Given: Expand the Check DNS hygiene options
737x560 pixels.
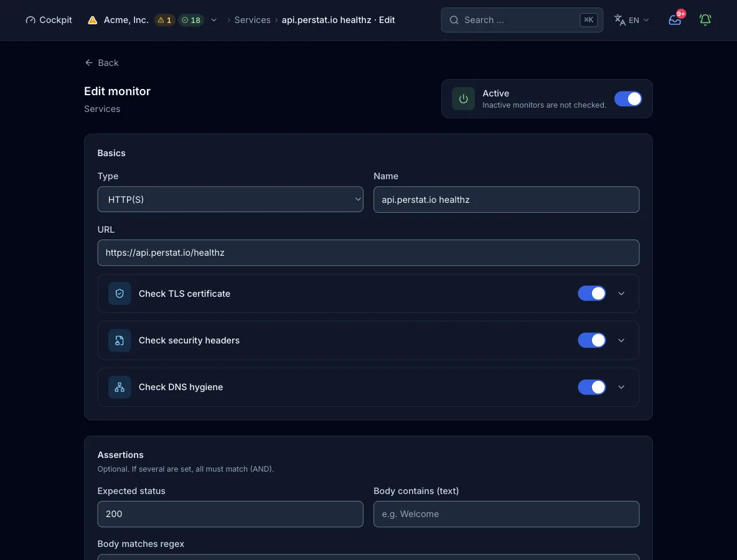Looking at the screenshot, I should [x=621, y=387].
